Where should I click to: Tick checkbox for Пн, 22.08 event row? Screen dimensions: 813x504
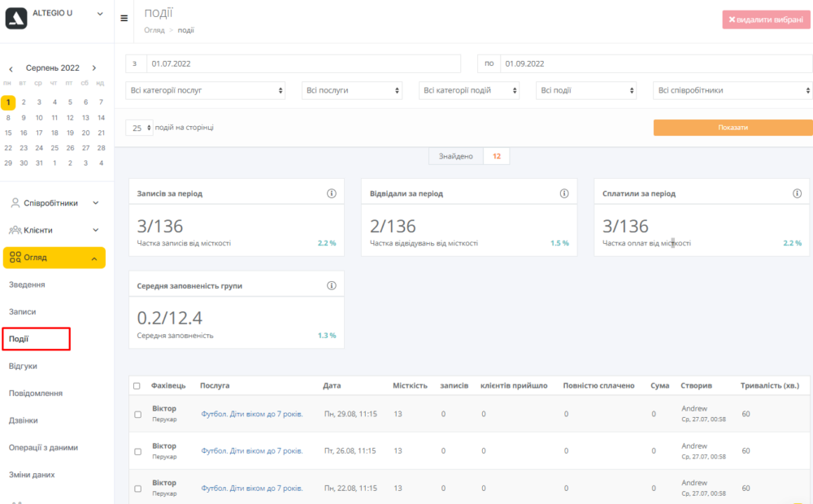[138, 489]
